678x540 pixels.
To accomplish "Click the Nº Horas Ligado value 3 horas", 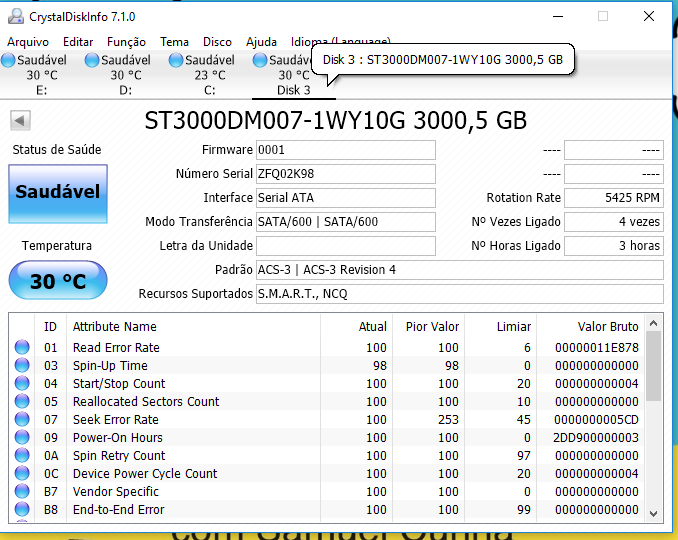I will click(x=614, y=246).
